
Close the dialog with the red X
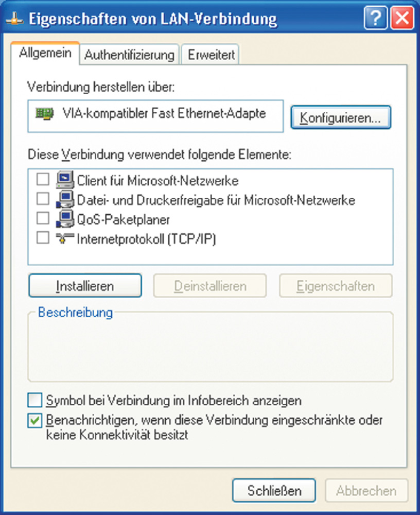[402, 18]
